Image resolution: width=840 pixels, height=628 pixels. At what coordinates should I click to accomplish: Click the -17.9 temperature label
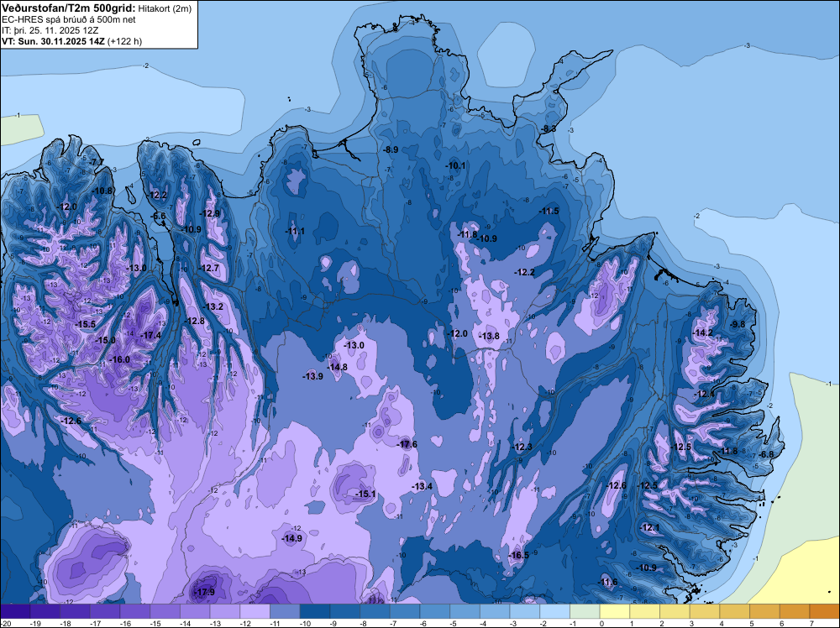[x=203, y=592]
